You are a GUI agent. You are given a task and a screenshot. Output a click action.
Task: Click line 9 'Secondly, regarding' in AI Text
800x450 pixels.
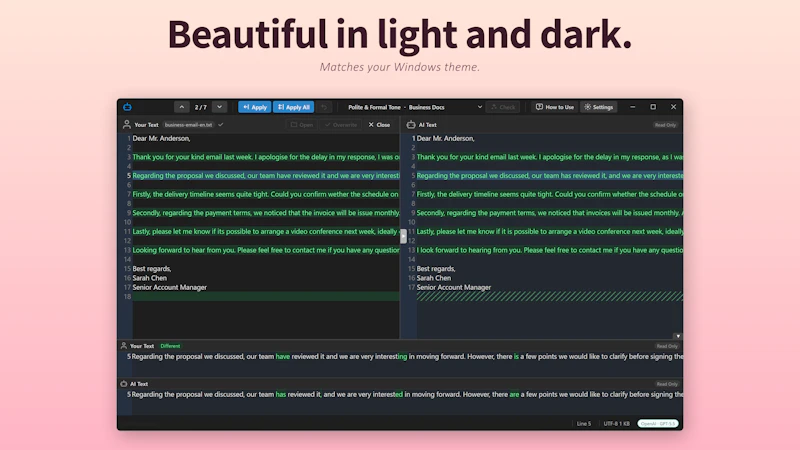coord(549,213)
